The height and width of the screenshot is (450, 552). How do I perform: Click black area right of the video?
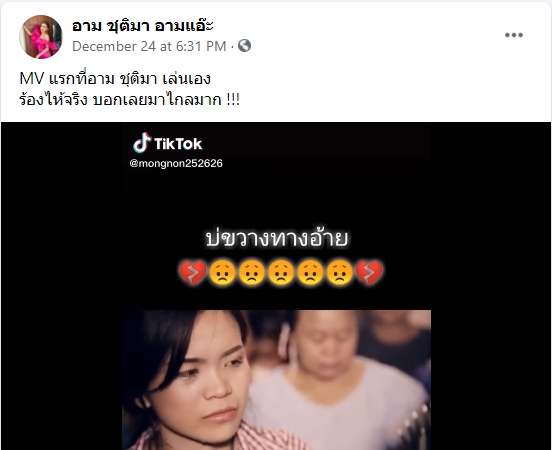[491, 286]
